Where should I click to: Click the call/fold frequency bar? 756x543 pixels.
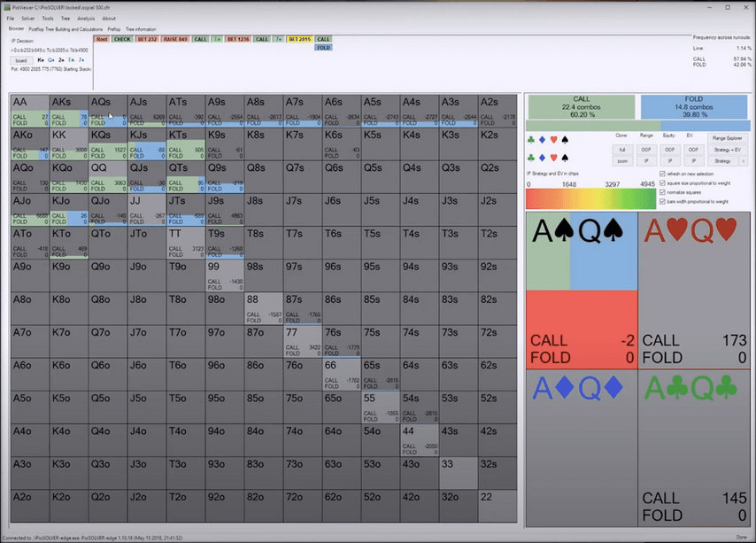[x=638, y=126]
